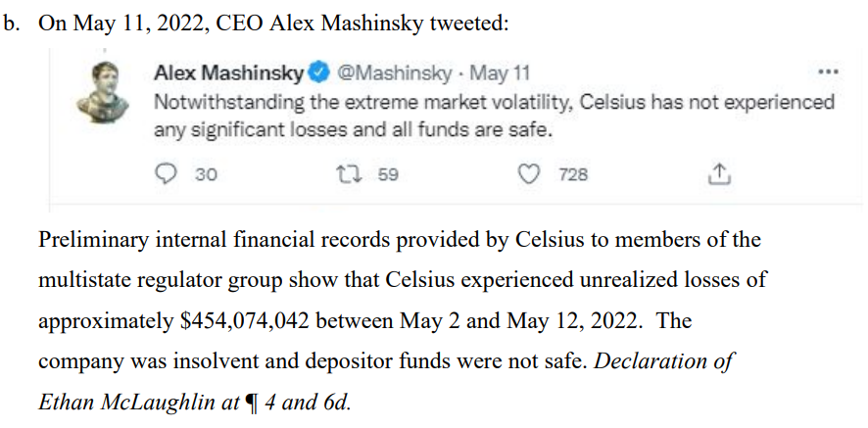Click the retweet arrows icon

tap(347, 174)
